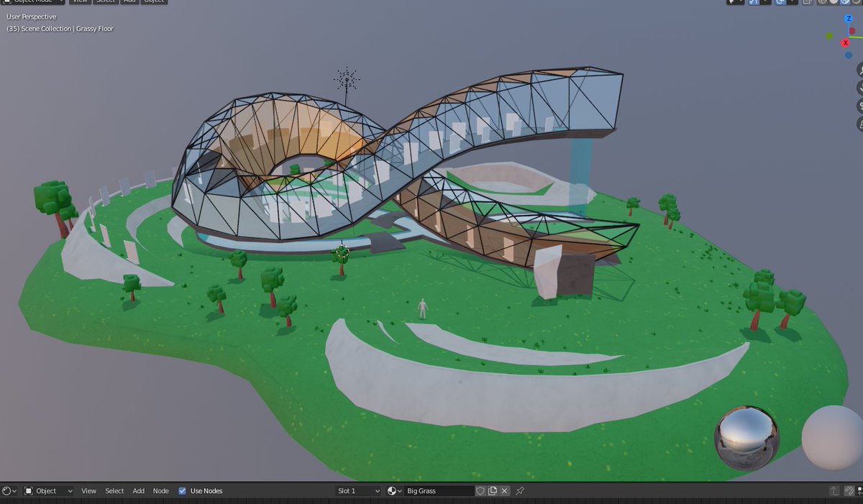Toggle the pin icon in node editor

[520, 491]
